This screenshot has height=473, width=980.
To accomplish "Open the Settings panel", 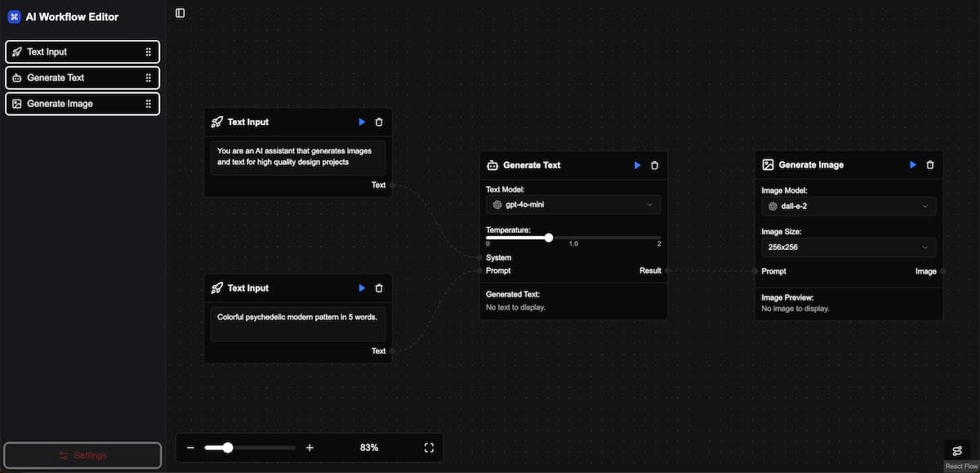I will (x=82, y=455).
